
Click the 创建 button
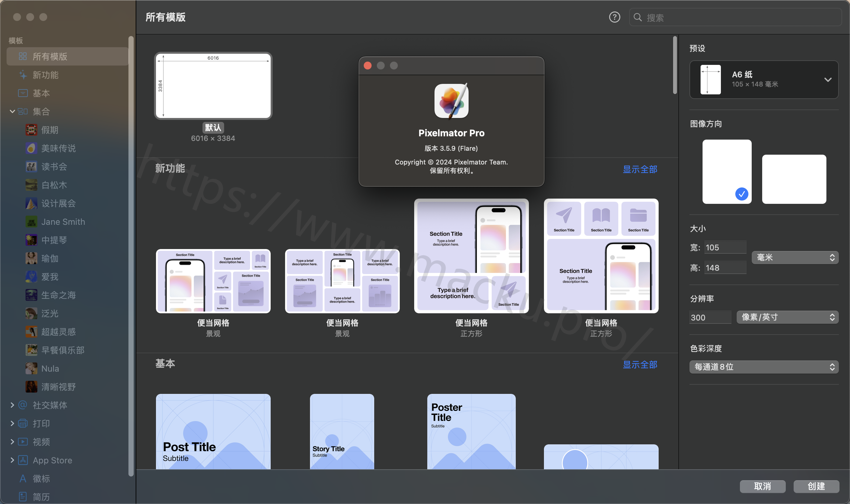816,486
